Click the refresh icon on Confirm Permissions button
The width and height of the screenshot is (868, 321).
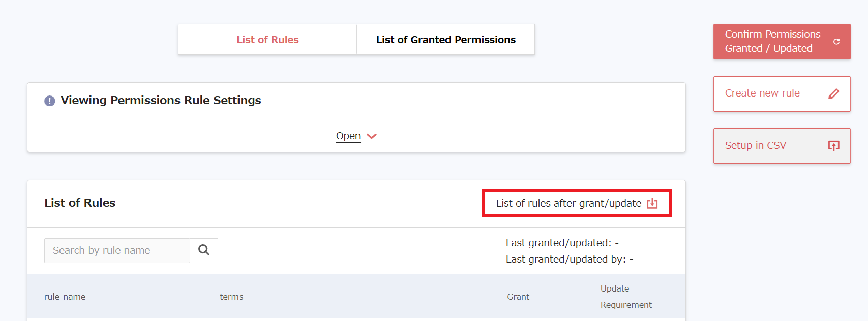(836, 42)
